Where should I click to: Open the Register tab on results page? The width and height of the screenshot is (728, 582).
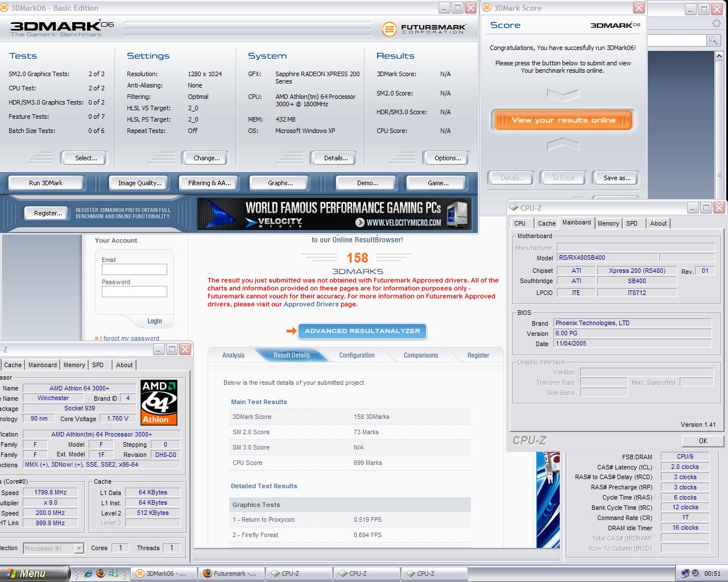(x=478, y=355)
